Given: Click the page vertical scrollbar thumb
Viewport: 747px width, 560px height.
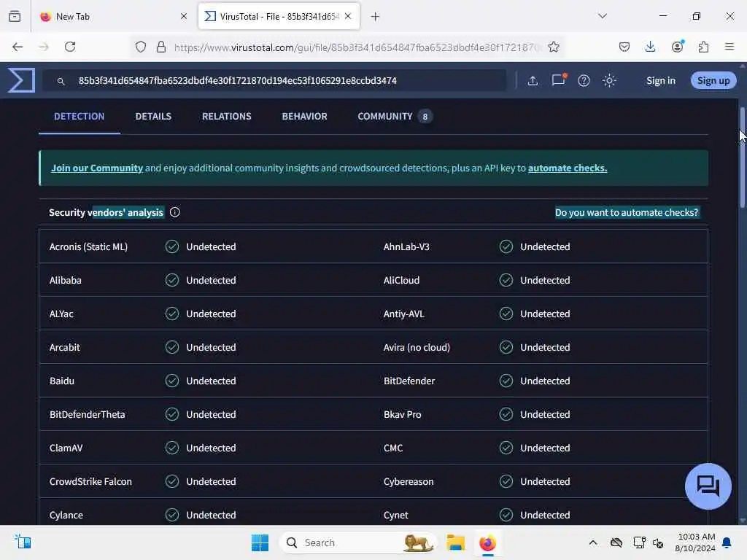Looking at the screenshot, I should (742, 157).
